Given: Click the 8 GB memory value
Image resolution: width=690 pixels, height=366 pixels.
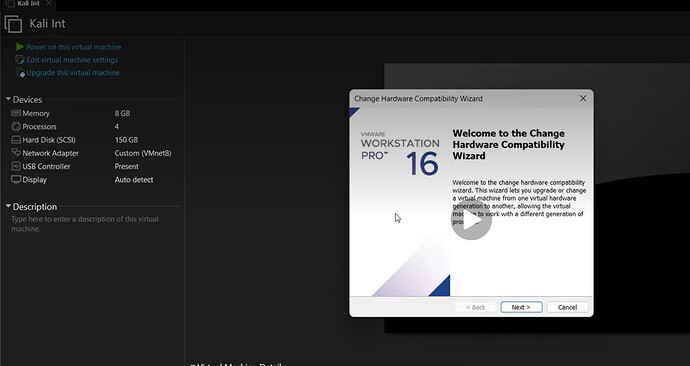Looking at the screenshot, I should [122, 113].
